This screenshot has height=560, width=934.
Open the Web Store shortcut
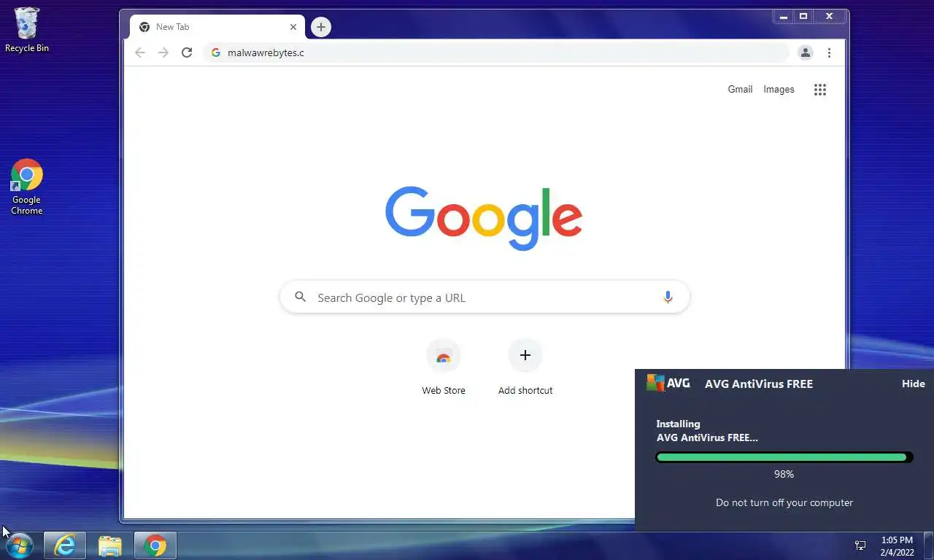tap(444, 367)
